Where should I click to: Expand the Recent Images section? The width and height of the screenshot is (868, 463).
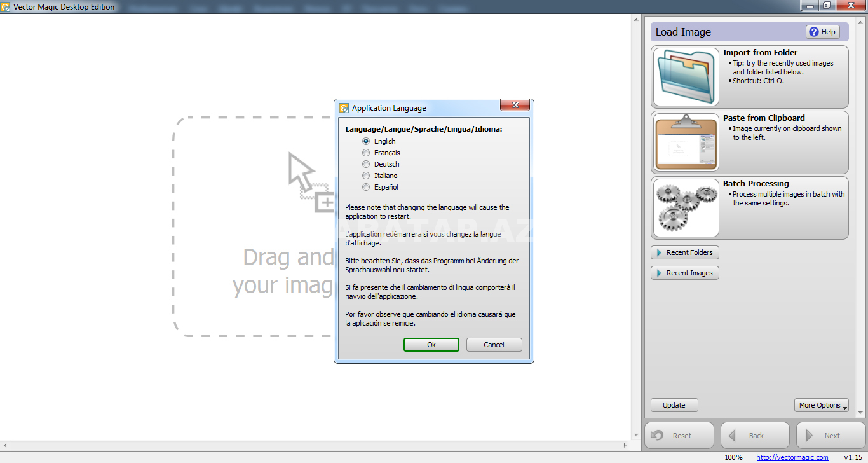(685, 273)
